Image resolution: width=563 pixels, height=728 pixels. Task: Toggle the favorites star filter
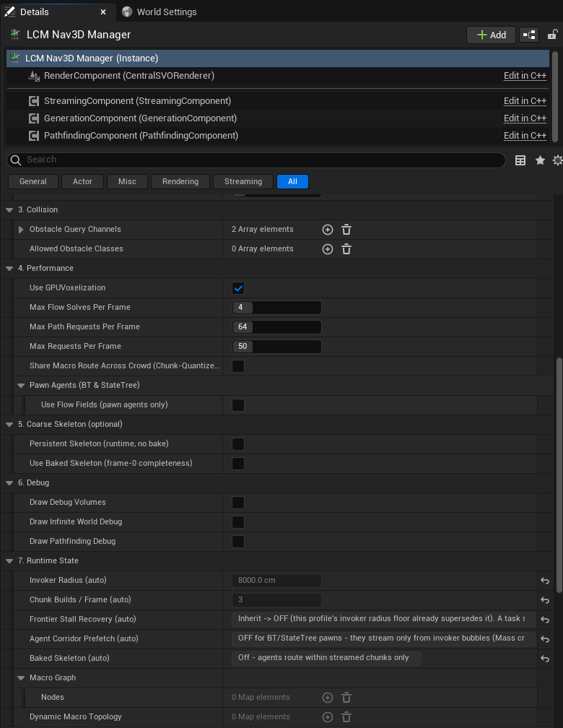click(540, 160)
